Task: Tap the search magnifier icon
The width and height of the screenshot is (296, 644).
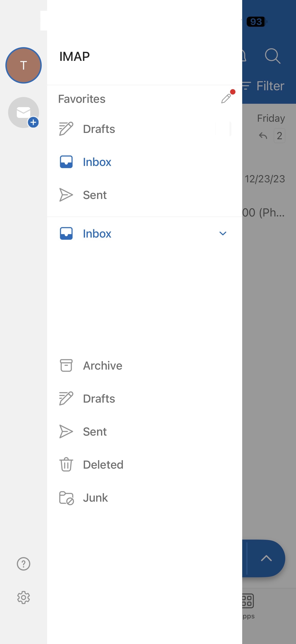Action: (272, 56)
